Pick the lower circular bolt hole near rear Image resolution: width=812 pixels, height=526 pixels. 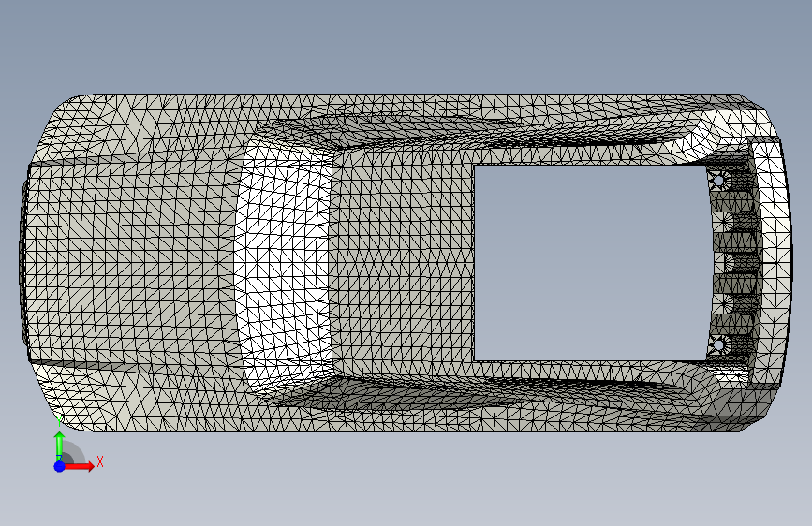click(x=718, y=344)
